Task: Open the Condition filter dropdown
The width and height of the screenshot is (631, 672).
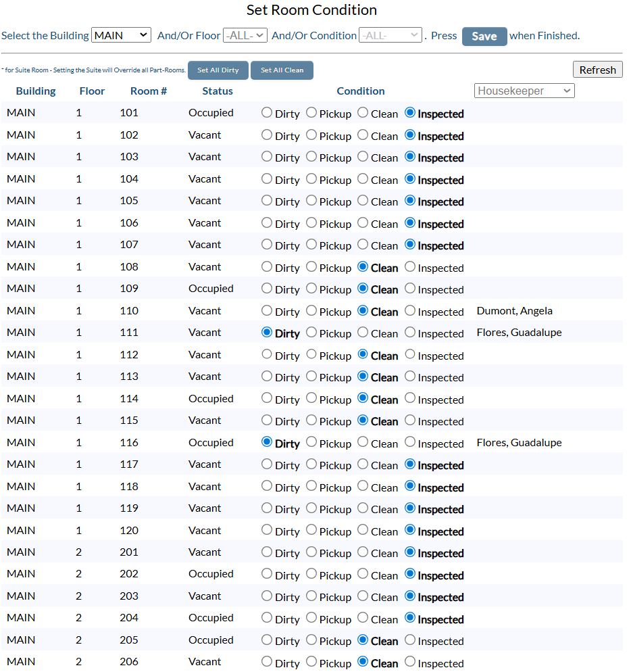Action: point(390,35)
